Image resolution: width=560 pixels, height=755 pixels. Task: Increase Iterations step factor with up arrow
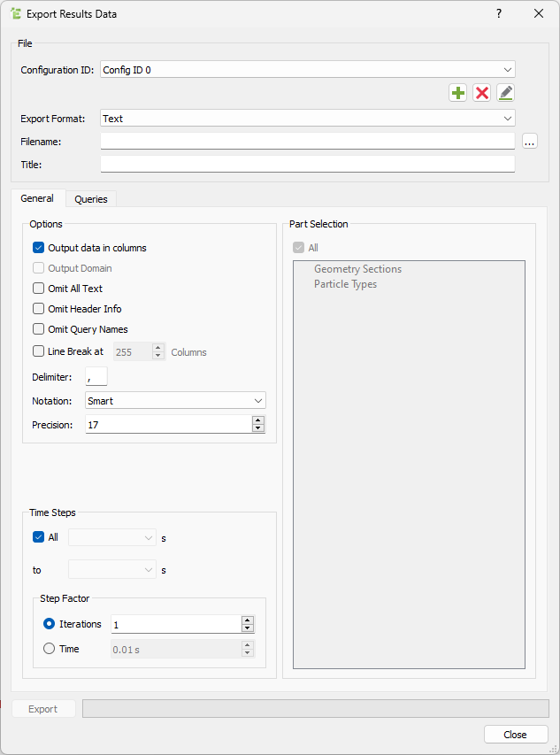(247, 620)
